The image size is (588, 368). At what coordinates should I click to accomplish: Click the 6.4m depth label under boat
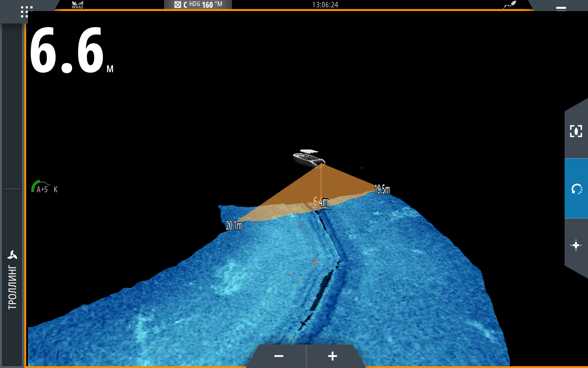coord(321,202)
